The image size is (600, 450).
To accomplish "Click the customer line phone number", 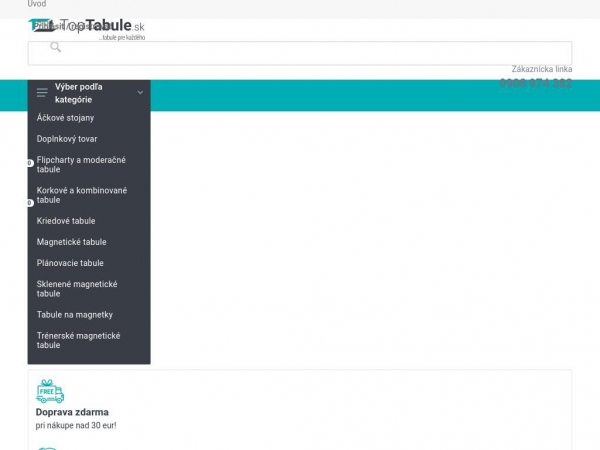I will coord(536,83).
